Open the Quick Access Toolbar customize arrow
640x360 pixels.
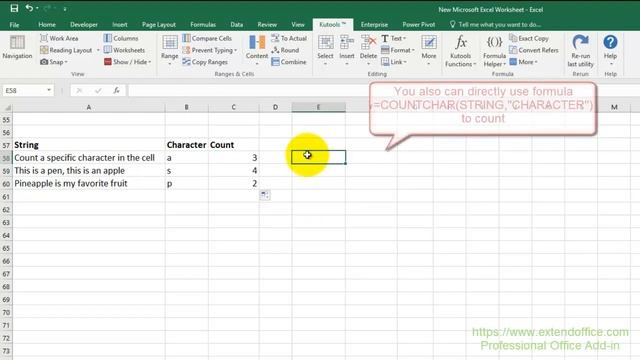pyautogui.click(x=64, y=9)
